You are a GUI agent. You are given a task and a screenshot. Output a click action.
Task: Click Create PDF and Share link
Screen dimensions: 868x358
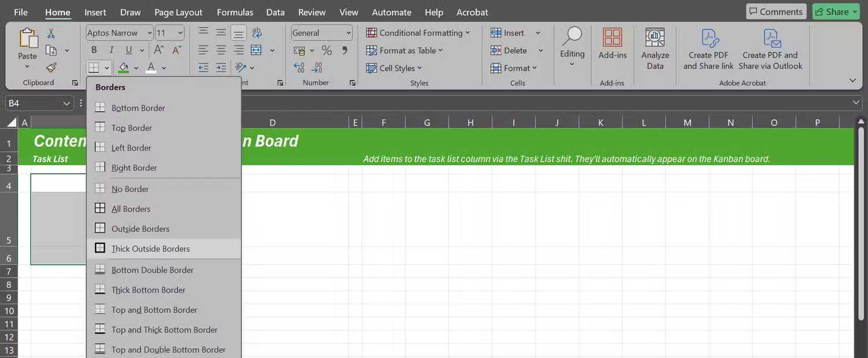point(708,50)
